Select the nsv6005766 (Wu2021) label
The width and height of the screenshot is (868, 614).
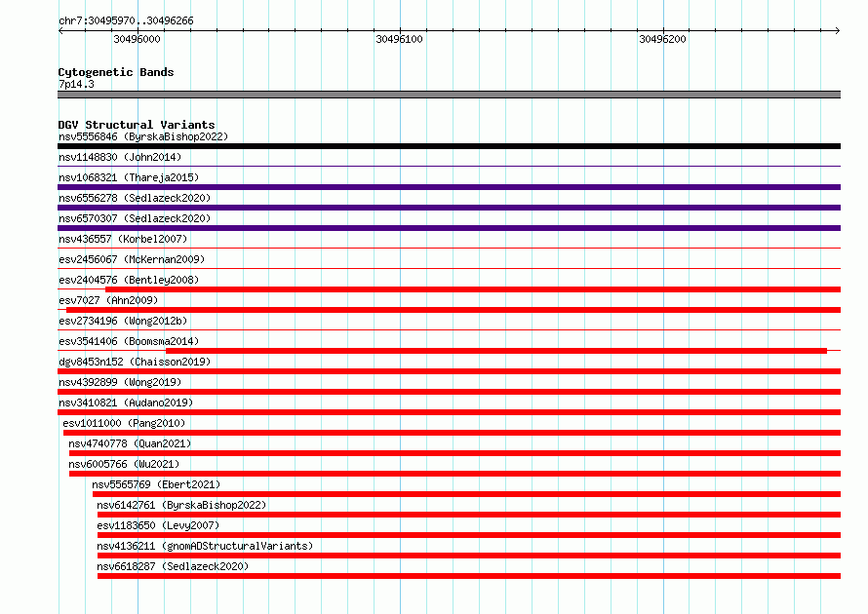pyautogui.click(x=124, y=464)
